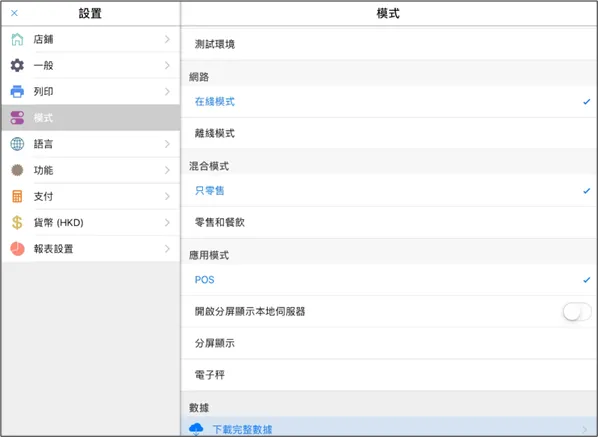Open the 報表設置 menu

tap(91, 249)
